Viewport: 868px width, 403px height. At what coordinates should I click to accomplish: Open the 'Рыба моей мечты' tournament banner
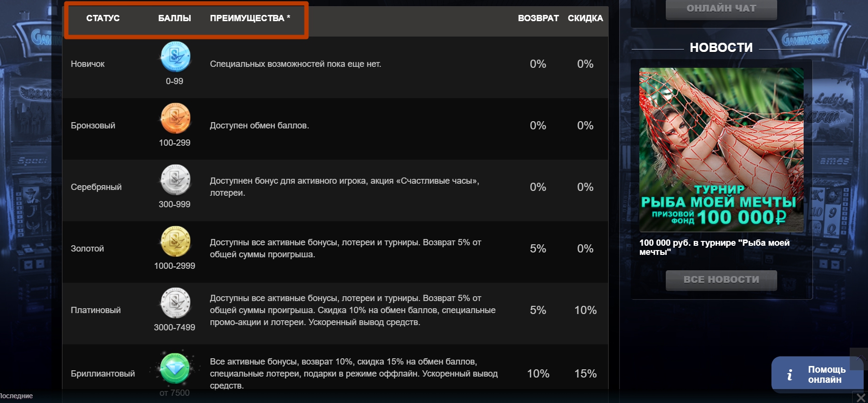(x=721, y=150)
